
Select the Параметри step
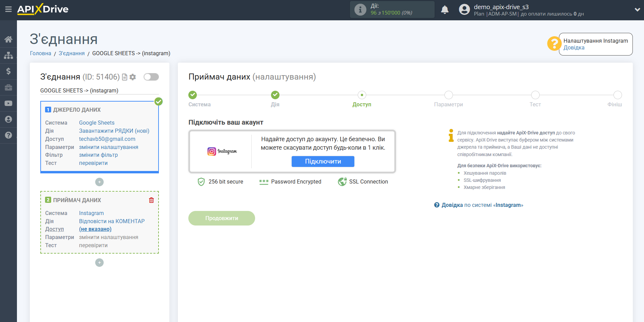pyautogui.click(x=449, y=95)
